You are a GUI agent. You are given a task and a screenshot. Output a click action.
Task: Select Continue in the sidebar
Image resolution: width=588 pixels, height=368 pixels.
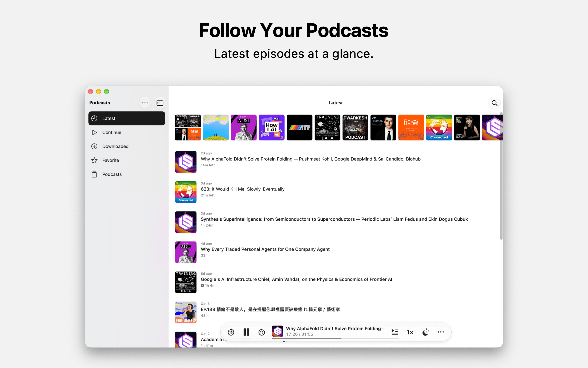pos(127,132)
